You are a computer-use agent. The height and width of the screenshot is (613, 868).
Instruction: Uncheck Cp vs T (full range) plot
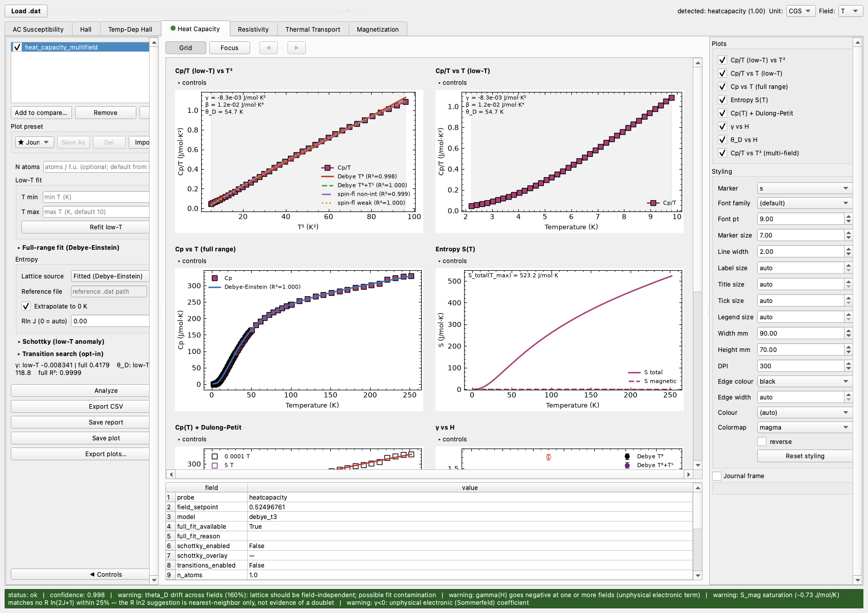pyautogui.click(x=722, y=86)
